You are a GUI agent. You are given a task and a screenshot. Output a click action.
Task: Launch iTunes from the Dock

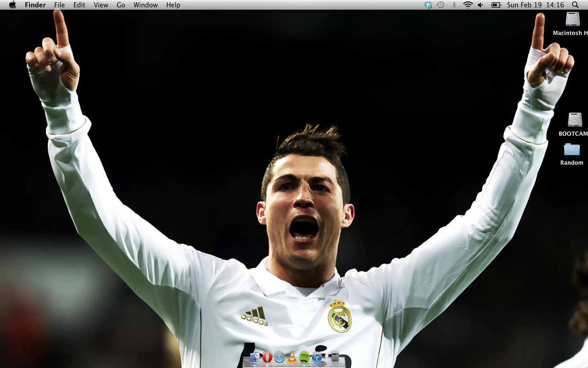coord(317,357)
